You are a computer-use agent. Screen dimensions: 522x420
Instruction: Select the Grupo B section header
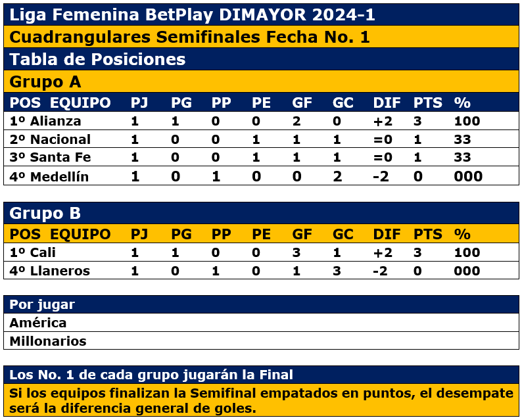pos(45,214)
